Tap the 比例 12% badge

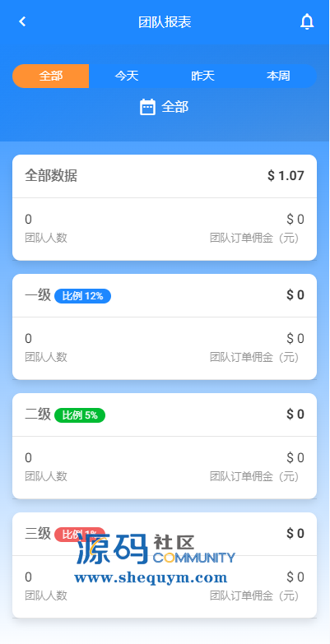[x=82, y=296]
